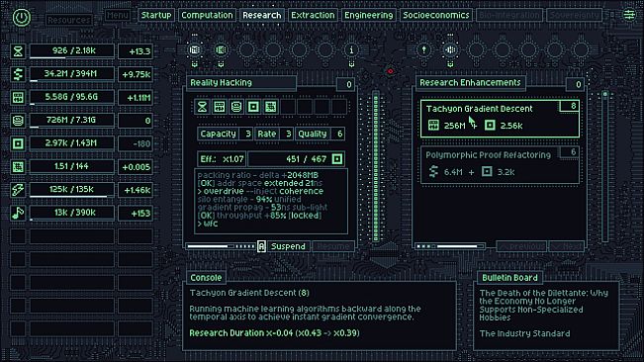The width and height of the screenshot is (644, 362).
Task: Select the Research tab
Action: [x=262, y=15]
